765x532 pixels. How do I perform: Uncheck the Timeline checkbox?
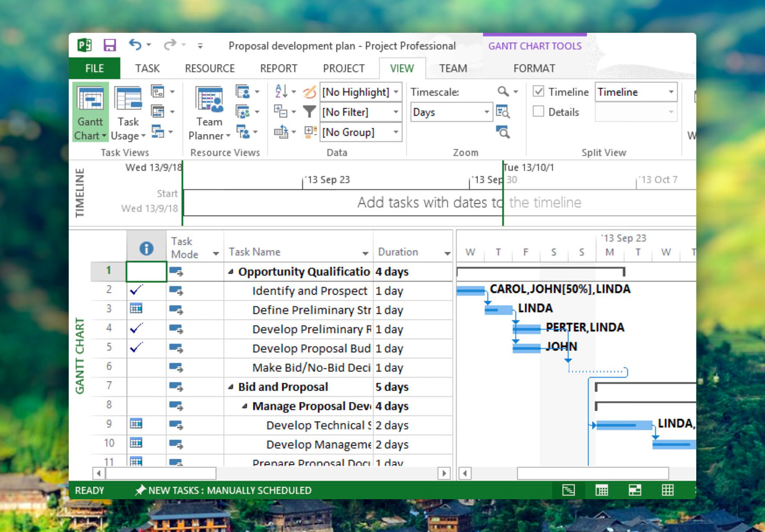538,92
